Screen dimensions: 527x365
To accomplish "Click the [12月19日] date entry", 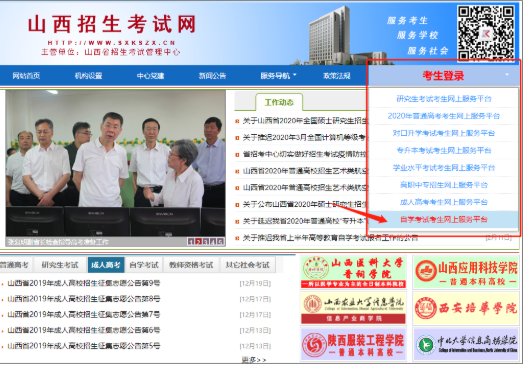I will click(255, 284).
